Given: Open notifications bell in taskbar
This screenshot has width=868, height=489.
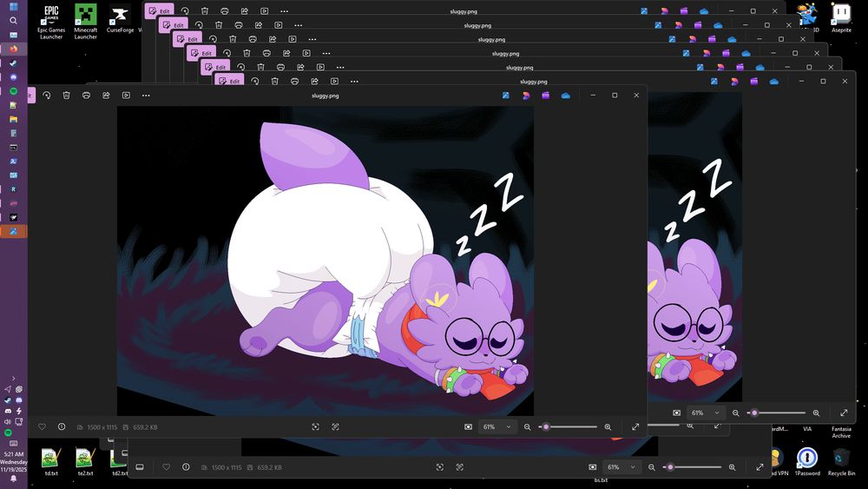Looking at the screenshot, I should click(13, 479).
